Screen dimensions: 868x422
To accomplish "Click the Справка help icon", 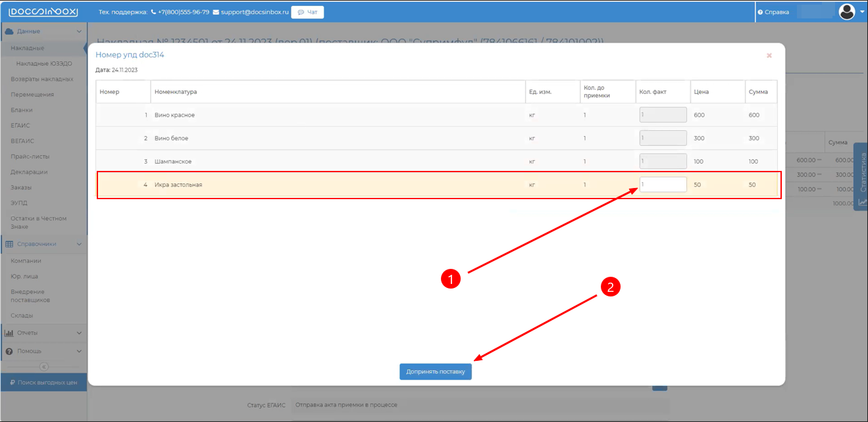I will (x=760, y=12).
